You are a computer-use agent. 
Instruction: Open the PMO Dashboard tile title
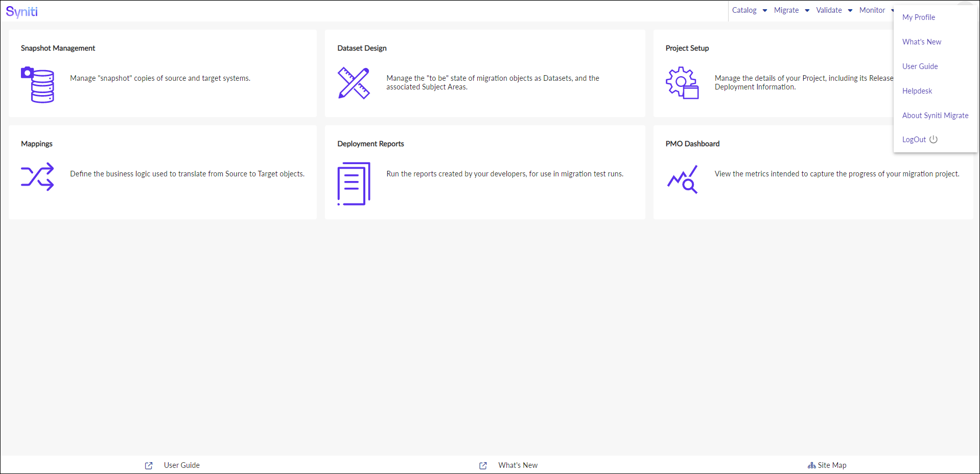[692, 144]
